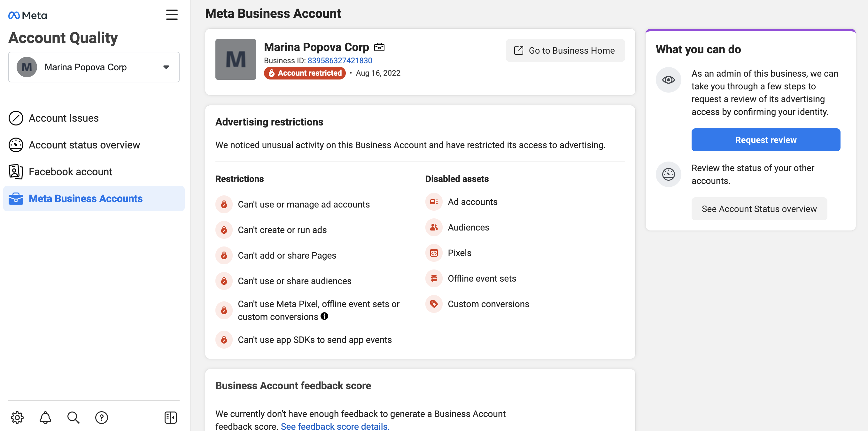Click the Audiences disabled asset icon
This screenshot has height=431, width=868.
pos(434,228)
